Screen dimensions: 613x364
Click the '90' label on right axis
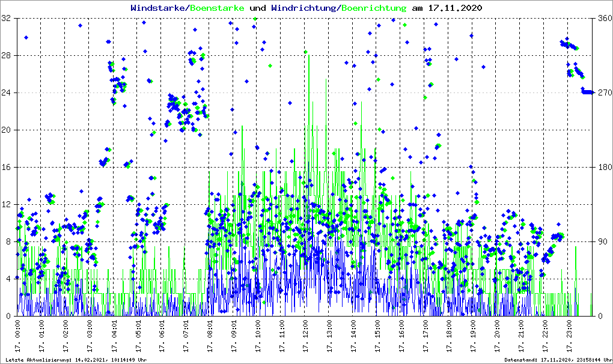pos(601,241)
